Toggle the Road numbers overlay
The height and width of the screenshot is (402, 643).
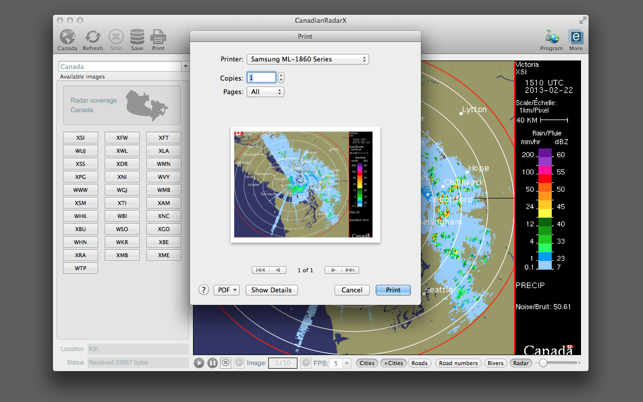click(x=458, y=363)
